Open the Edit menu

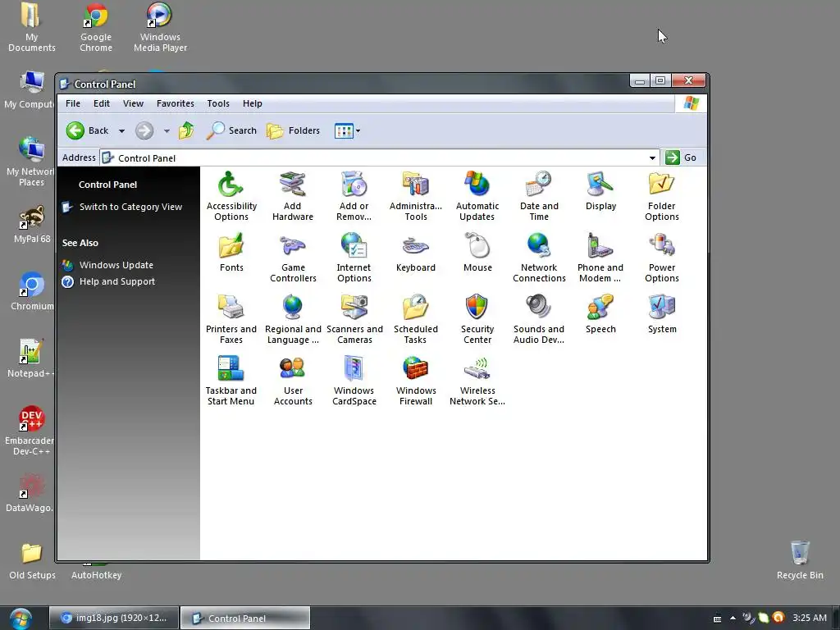point(101,103)
